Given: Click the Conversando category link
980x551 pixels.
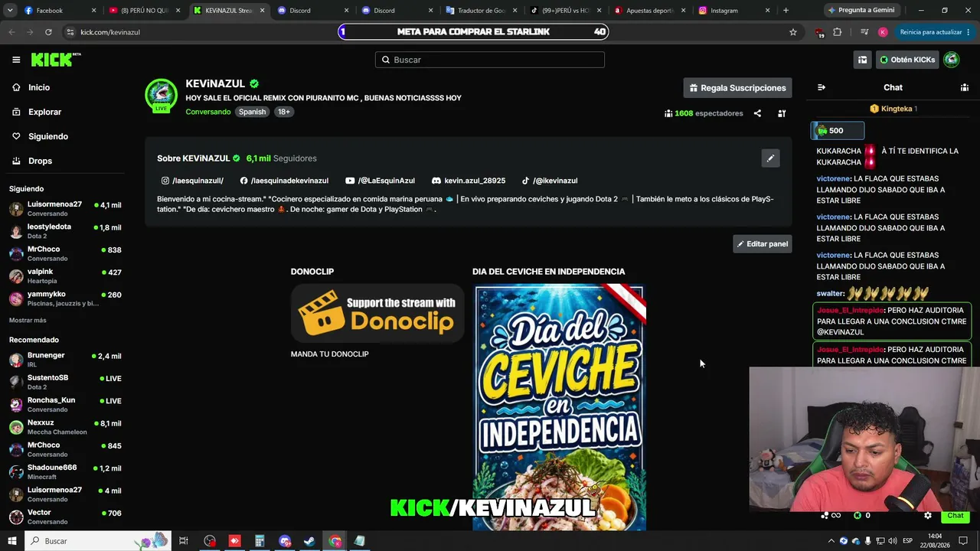Looking at the screenshot, I should [207, 112].
